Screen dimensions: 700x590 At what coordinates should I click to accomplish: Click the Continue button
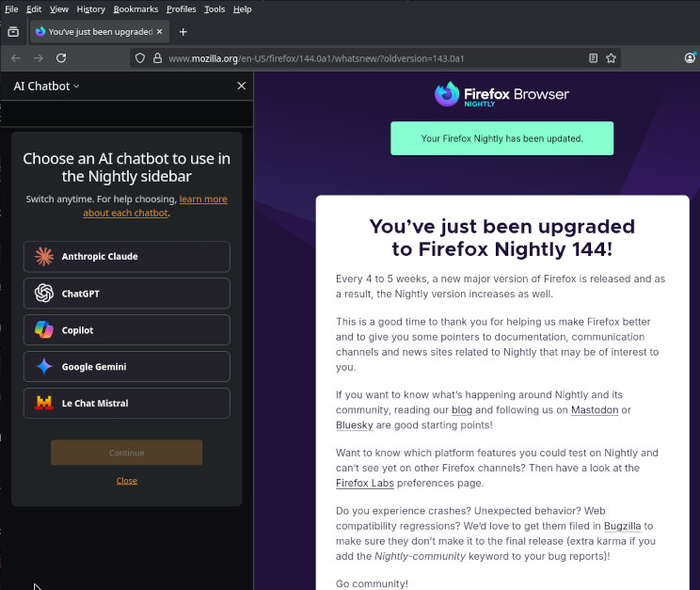pos(126,453)
